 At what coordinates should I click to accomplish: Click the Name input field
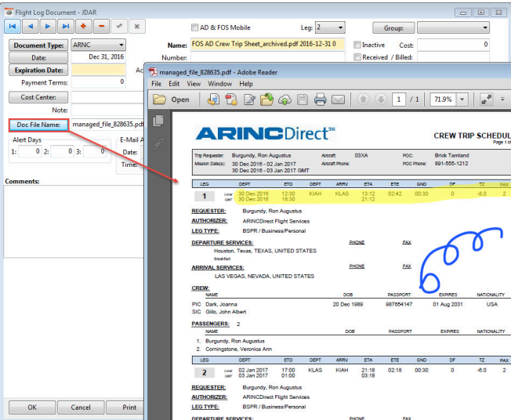tap(267, 44)
